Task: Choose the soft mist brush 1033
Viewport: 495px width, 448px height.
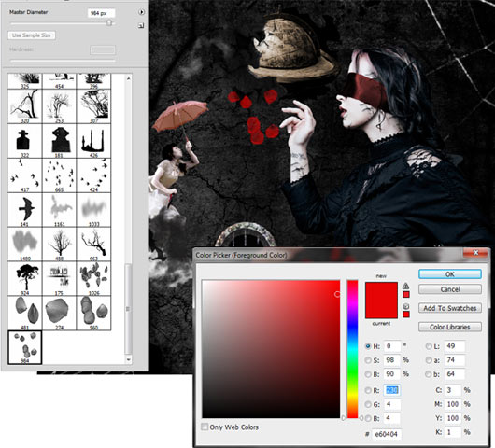Action: (x=93, y=210)
